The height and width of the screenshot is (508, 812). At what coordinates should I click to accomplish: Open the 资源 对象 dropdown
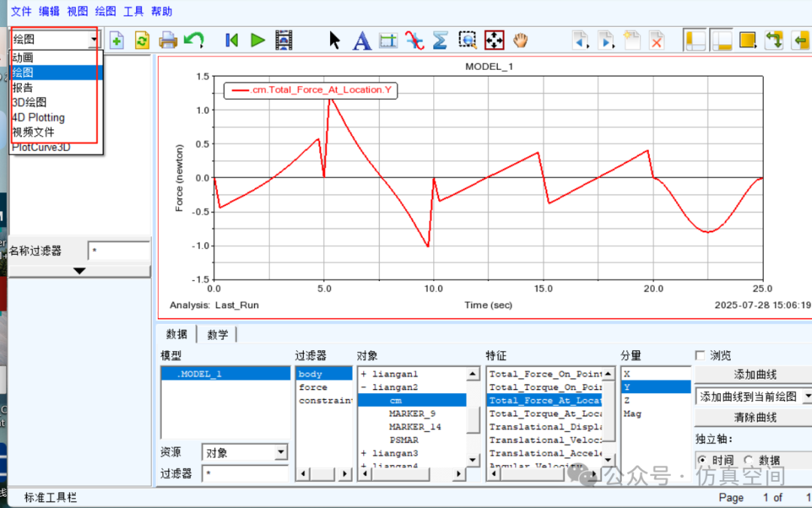[x=244, y=452]
